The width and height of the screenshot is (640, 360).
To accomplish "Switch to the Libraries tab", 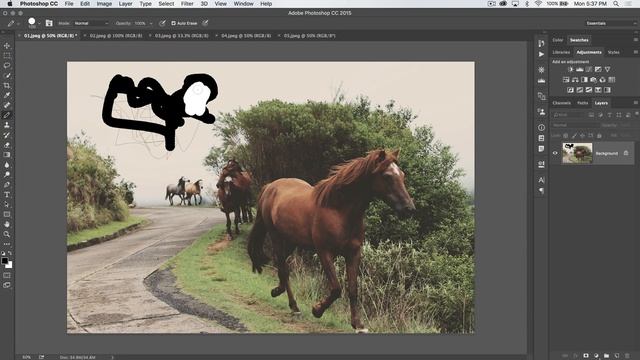I will pos(561,52).
